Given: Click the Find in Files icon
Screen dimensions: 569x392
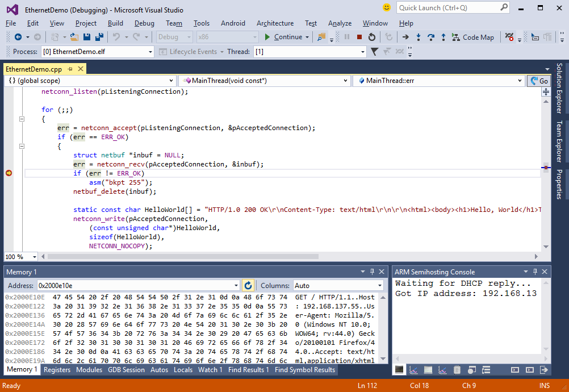Looking at the screenshot, I should 321,37.
